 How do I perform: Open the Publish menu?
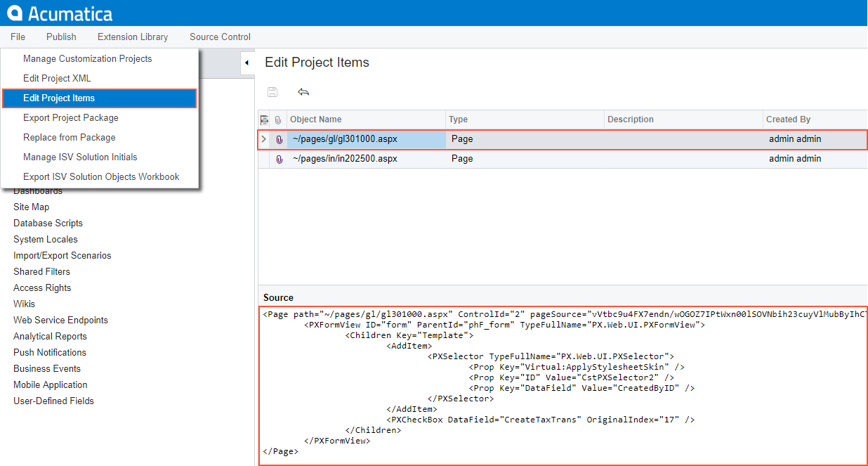[x=61, y=37]
